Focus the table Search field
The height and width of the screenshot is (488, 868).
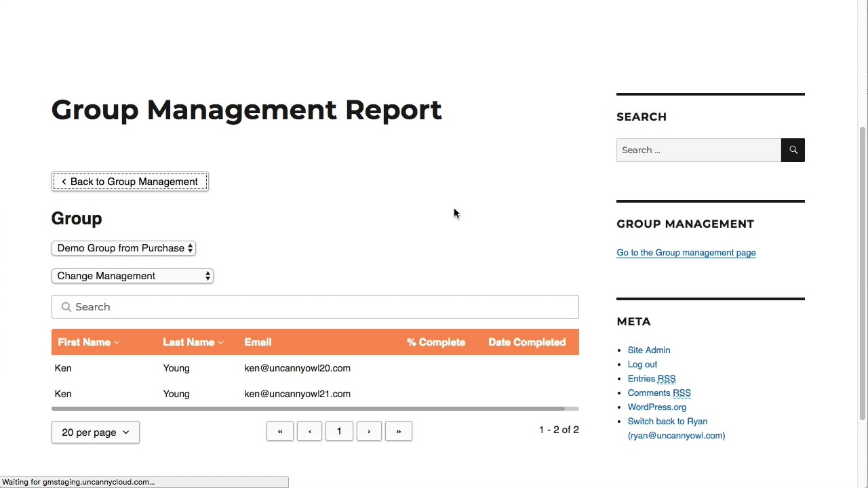pyautogui.click(x=315, y=307)
